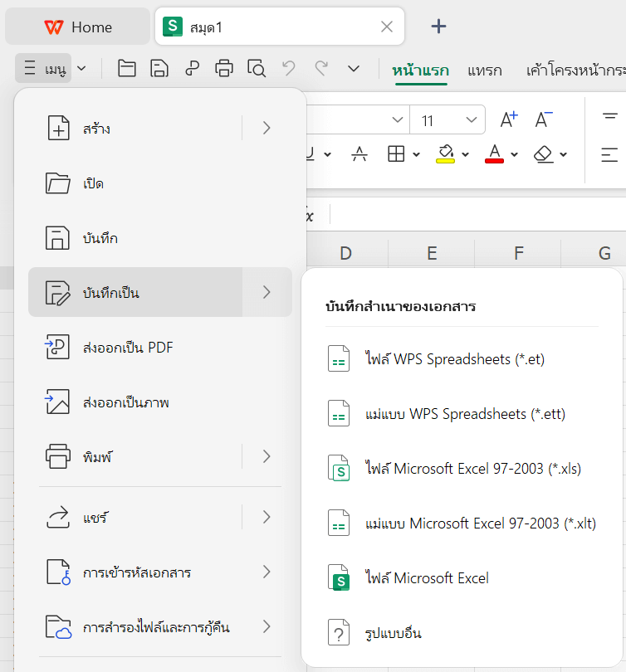Screen dimensions: 626x672
Task: Choose ส่งออกเป็น PDF menu item
Action: pyautogui.click(x=160, y=347)
